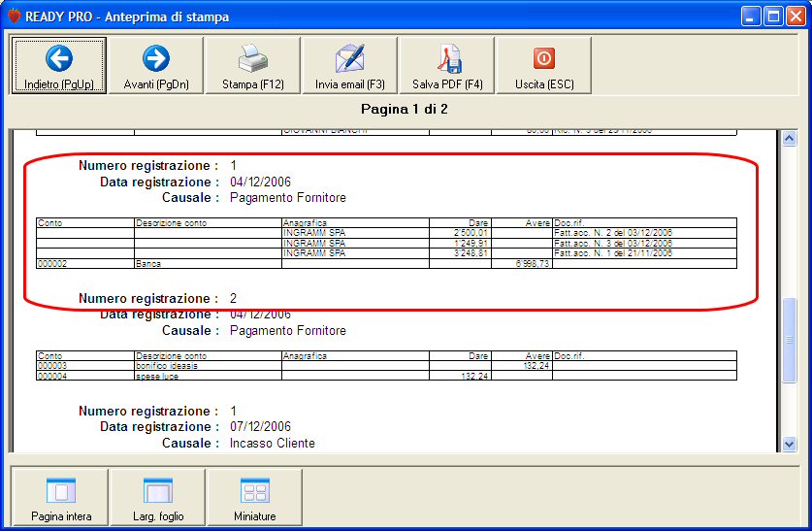Viewport: 812px width, 531px height.
Task: Click the first 'Pagamento Fornitore' causale text
Action: point(288,197)
